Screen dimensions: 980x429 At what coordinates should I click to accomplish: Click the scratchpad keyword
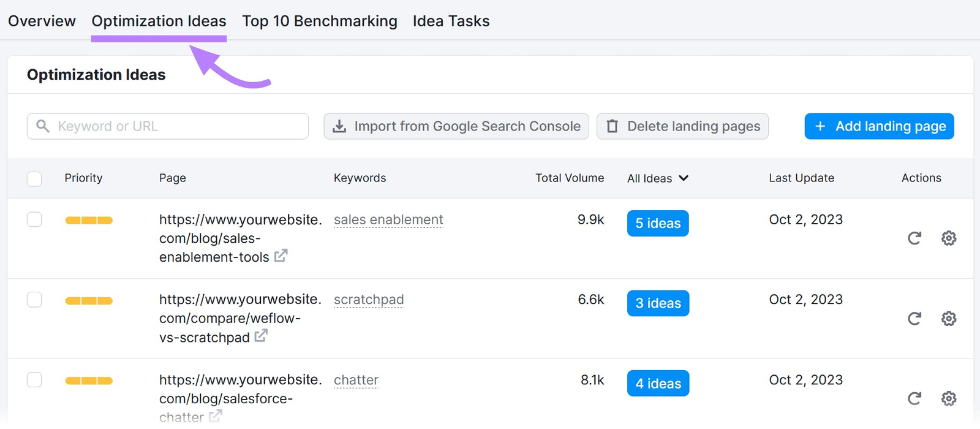369,300
